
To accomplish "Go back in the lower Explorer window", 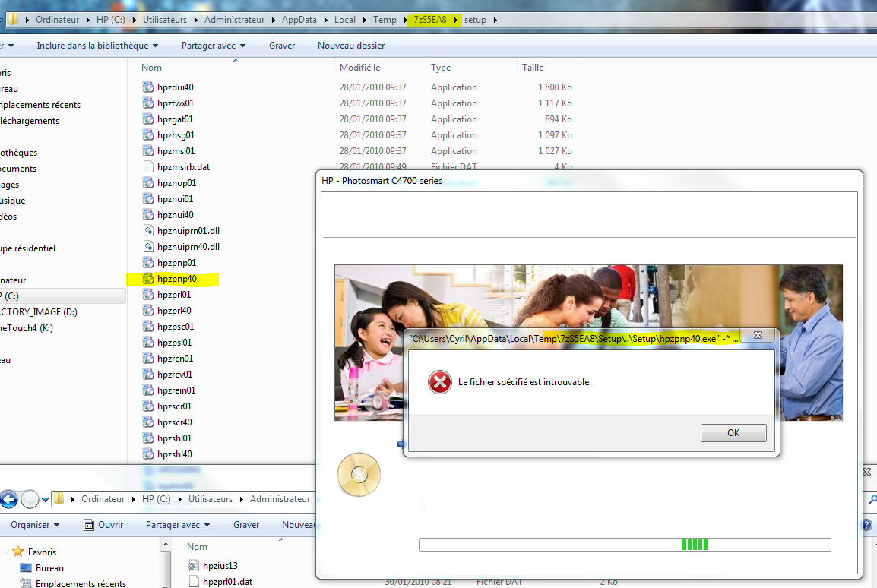I will [9, 499].
